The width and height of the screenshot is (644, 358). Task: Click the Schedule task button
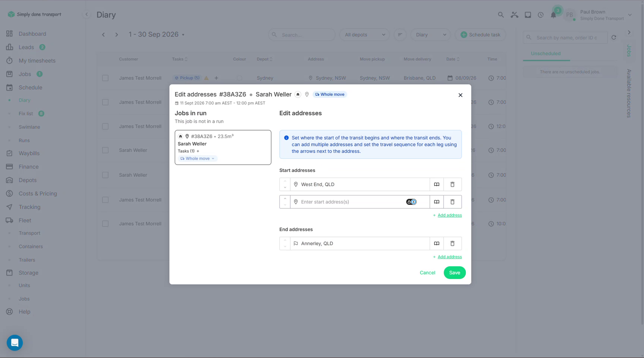coord(480,35)
